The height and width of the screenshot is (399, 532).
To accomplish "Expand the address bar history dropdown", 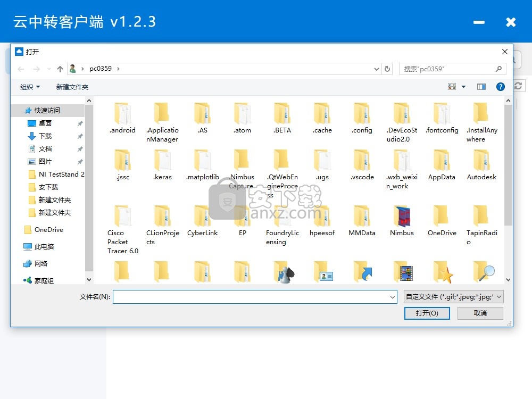I will (x=376, y=69).
